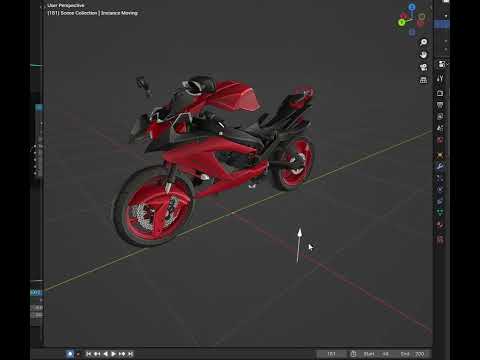Viewport: 480px width, 360px height.
Task: Play the animation forward
Action: tap(114, 354)
